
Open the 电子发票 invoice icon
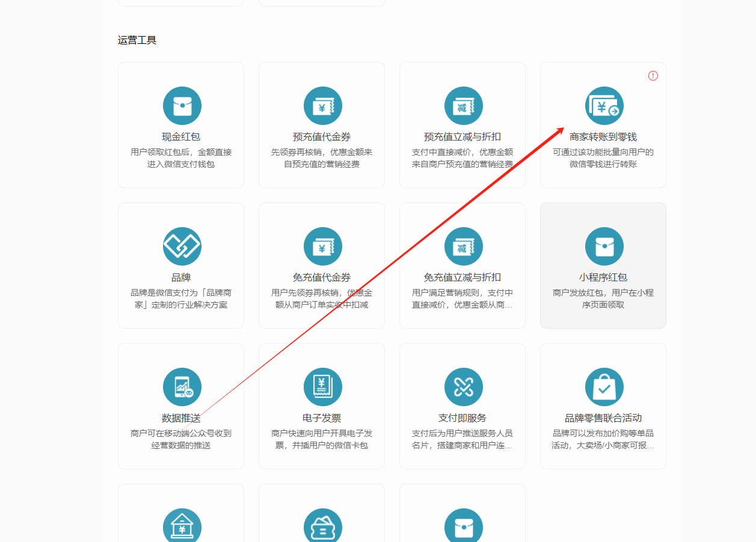322,387
